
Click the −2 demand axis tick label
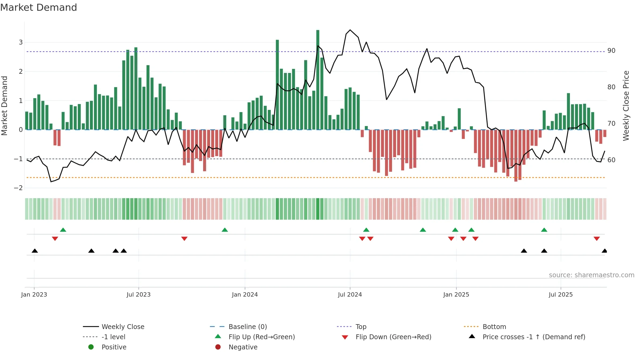click(x=18, y=188)
